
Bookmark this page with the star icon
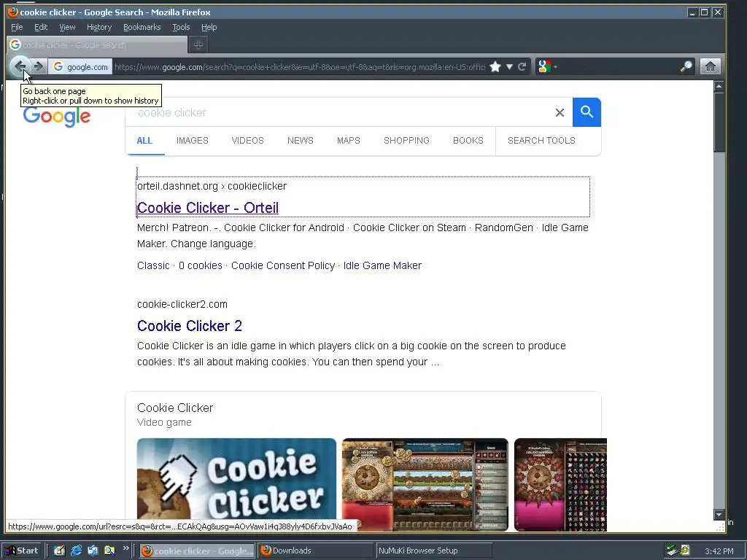[495, 66]
